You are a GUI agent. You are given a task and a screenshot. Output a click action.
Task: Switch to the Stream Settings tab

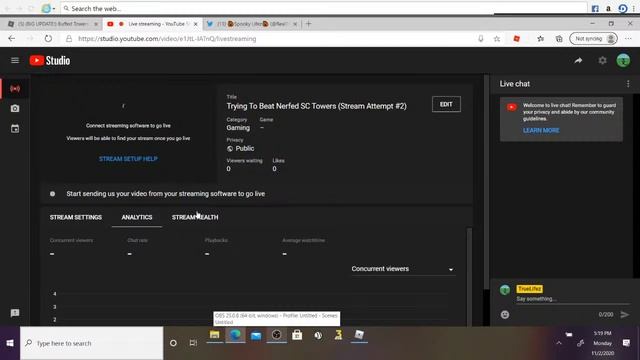(76, 217)
